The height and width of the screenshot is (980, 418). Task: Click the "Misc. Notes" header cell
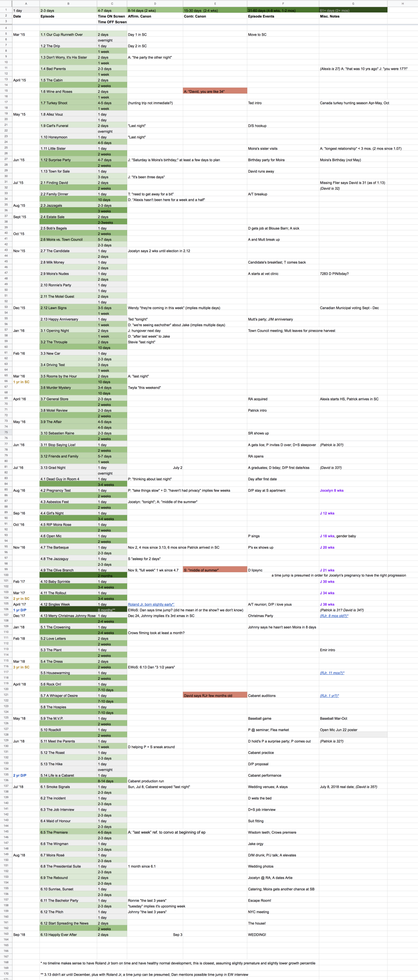pyautogui.click(x=353, y=16)
